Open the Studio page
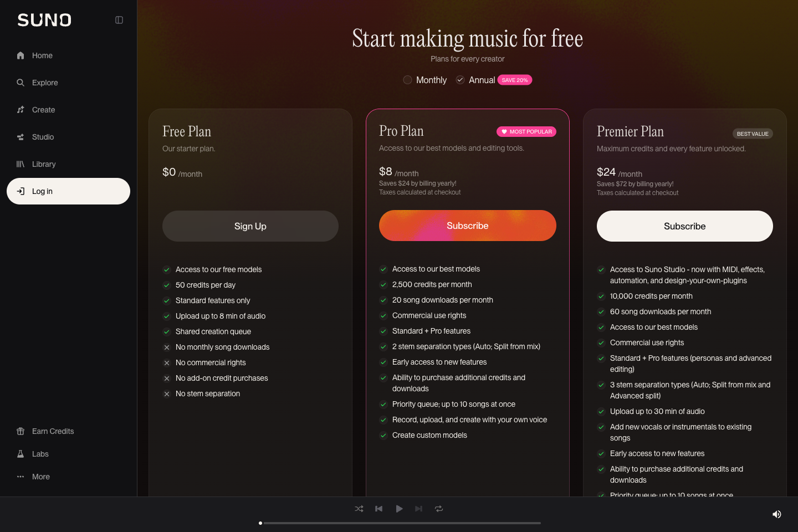Viewport: 798px width, 532px height. click(x=68, y=137)
